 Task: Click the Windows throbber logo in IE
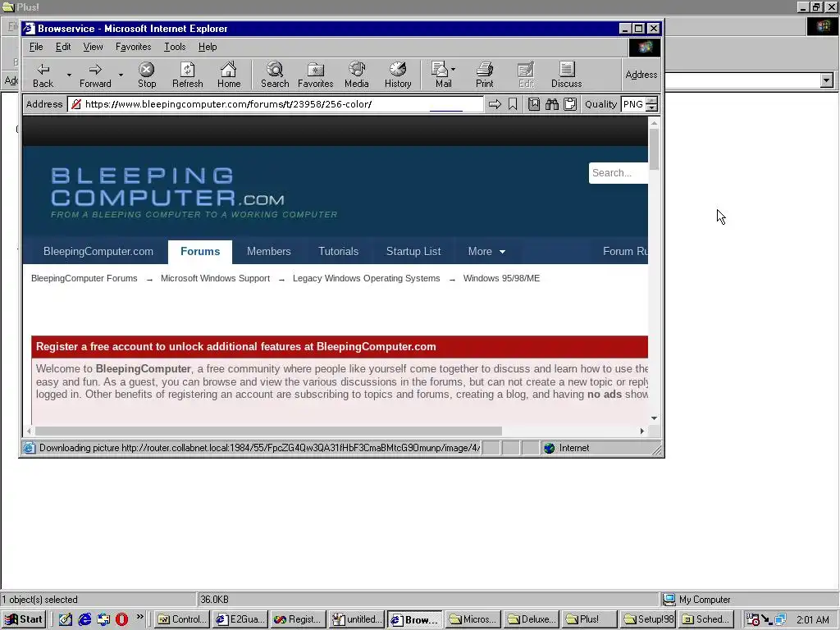tap(645, 48)
